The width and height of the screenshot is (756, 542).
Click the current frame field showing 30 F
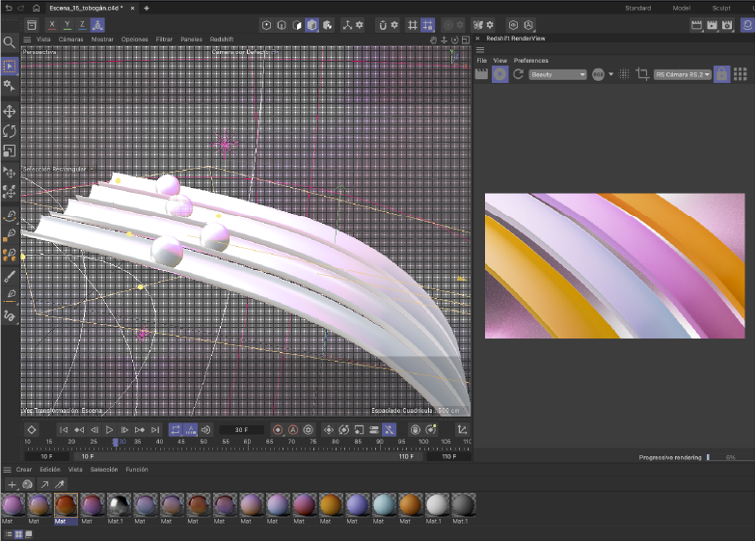coord(241,430)
